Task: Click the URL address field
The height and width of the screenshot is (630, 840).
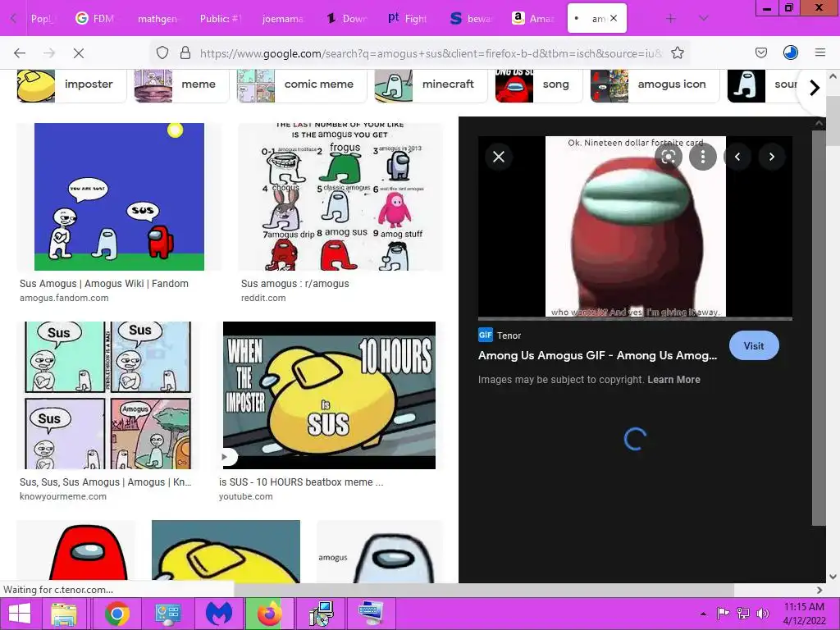Action: point(430,53)
